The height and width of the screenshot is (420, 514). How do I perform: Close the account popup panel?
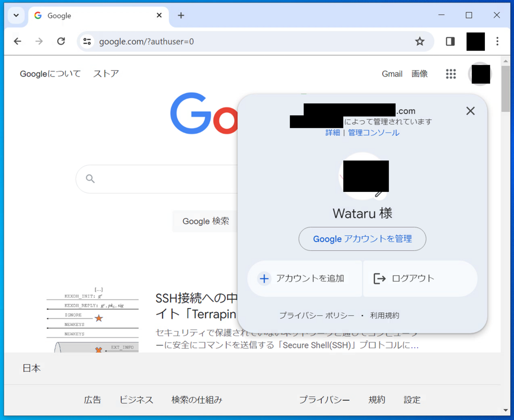pos(470,111)
